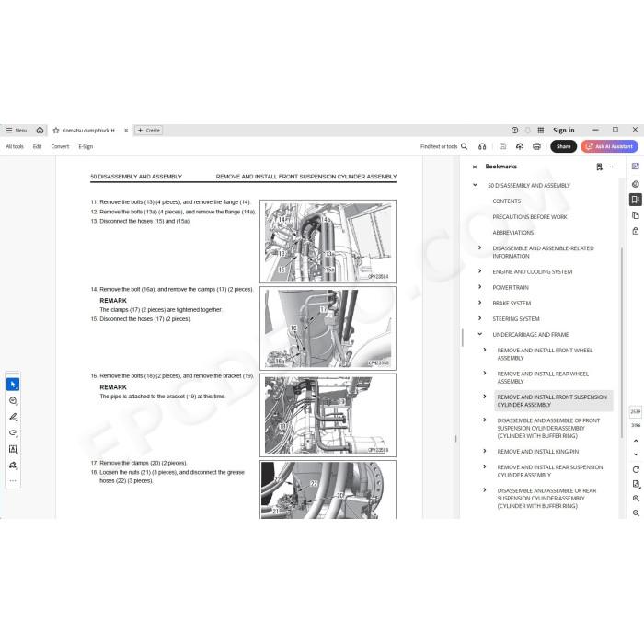Go to previous page with up arrow

click(x=636, y=441)
